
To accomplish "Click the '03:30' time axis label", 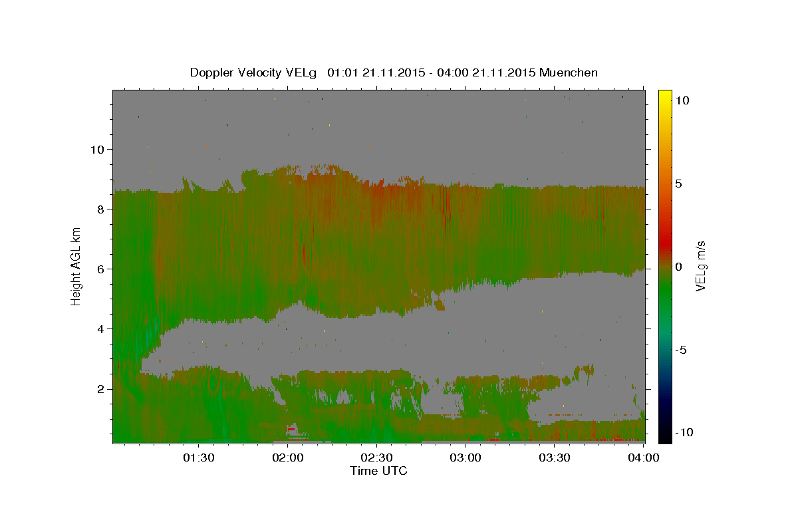I will (x=555, y=458).
